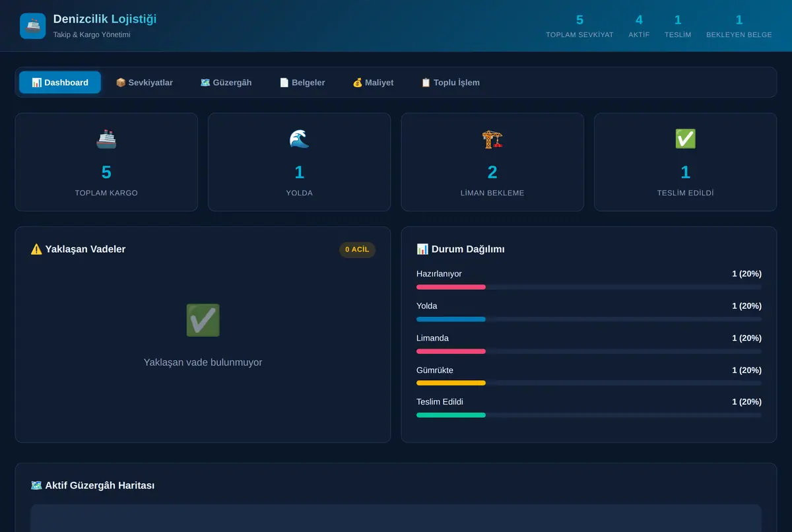Screen dimensions: 792x532
Task: Click the Limanda progress bar
Action: [x=589, y=351]
